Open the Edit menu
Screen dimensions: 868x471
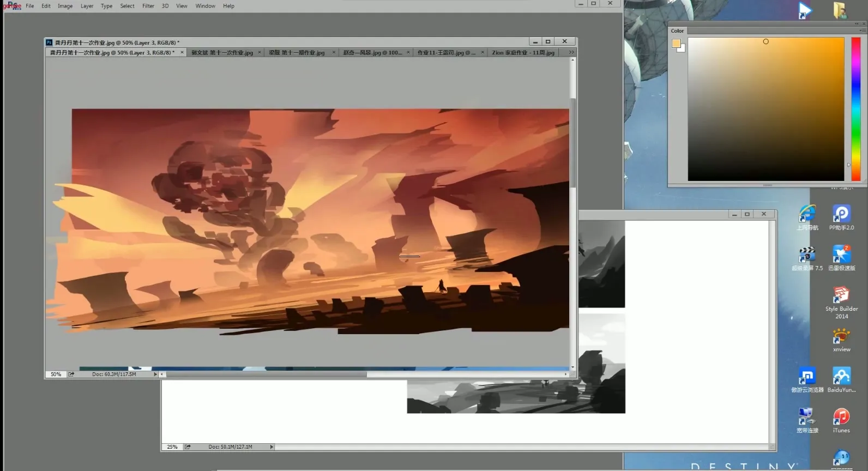coord(46,6)
